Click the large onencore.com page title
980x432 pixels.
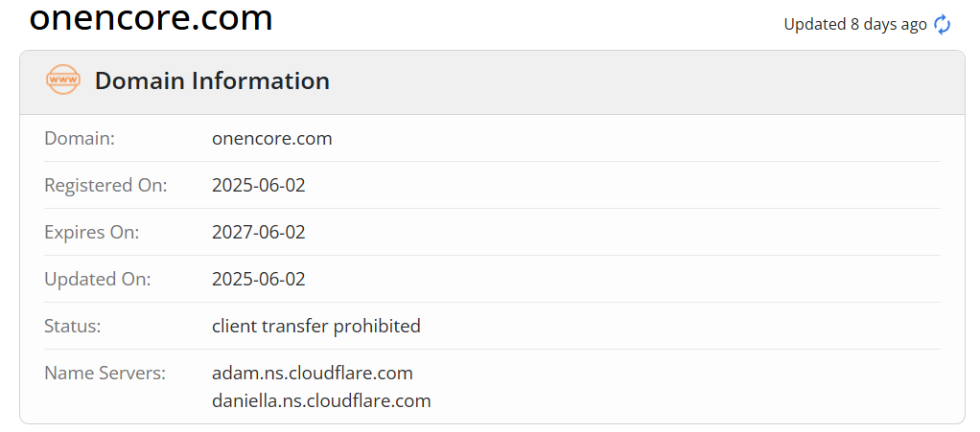151,17
